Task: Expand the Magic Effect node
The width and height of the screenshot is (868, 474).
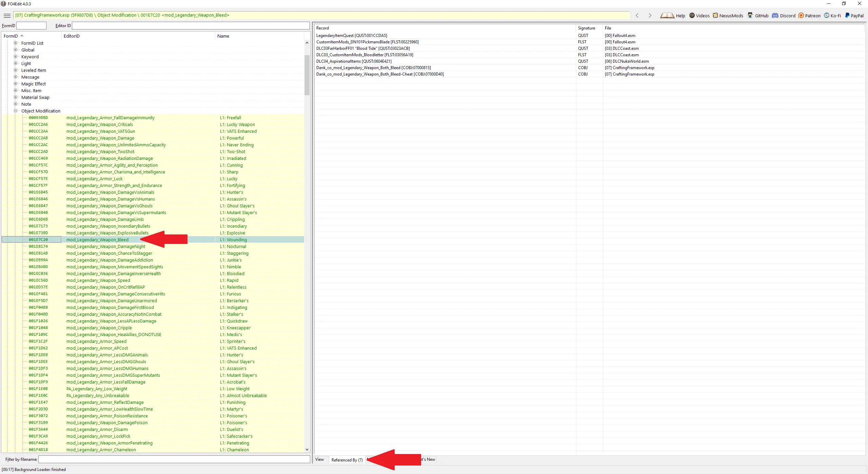Action: coord(15,84)
